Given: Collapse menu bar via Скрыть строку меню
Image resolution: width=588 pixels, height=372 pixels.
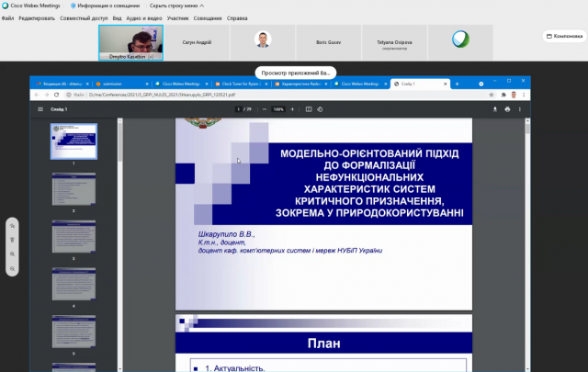Looking at the screenshot, I should point(176,6).
